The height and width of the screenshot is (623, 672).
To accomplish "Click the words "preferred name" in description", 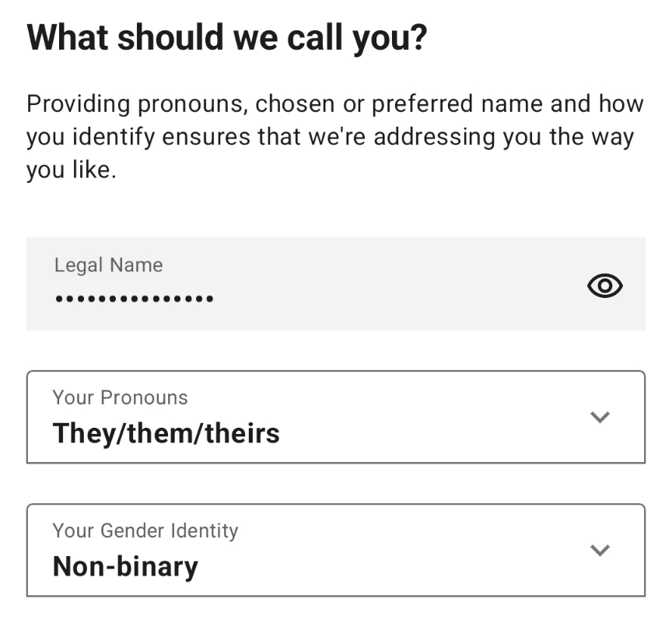I will pyautogui.click(x=453, y=103).
